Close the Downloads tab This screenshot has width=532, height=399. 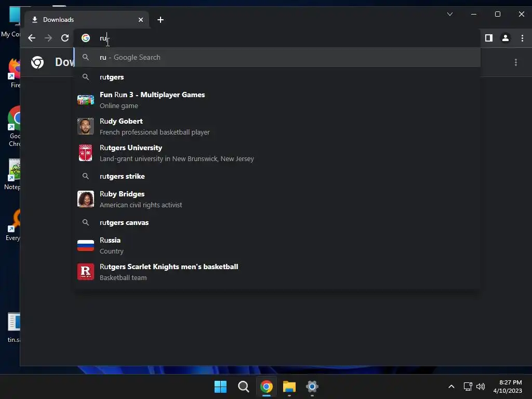[x=141, y=20]
